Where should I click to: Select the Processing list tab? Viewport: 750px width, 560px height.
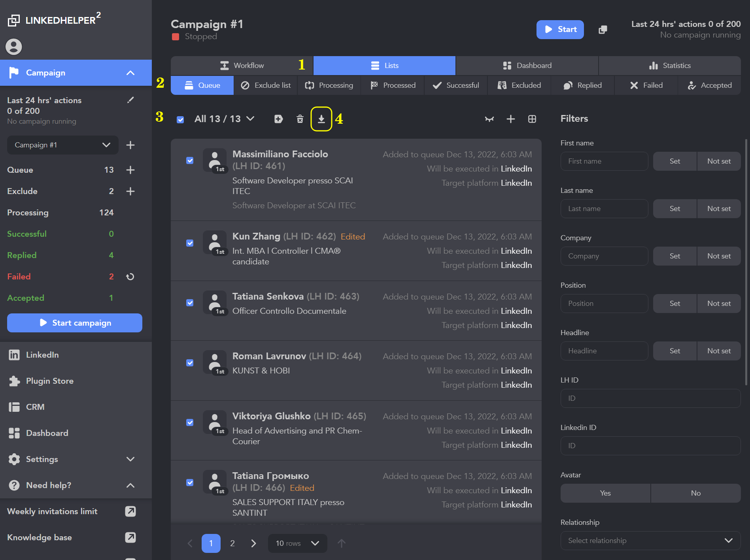click(329, 85)
